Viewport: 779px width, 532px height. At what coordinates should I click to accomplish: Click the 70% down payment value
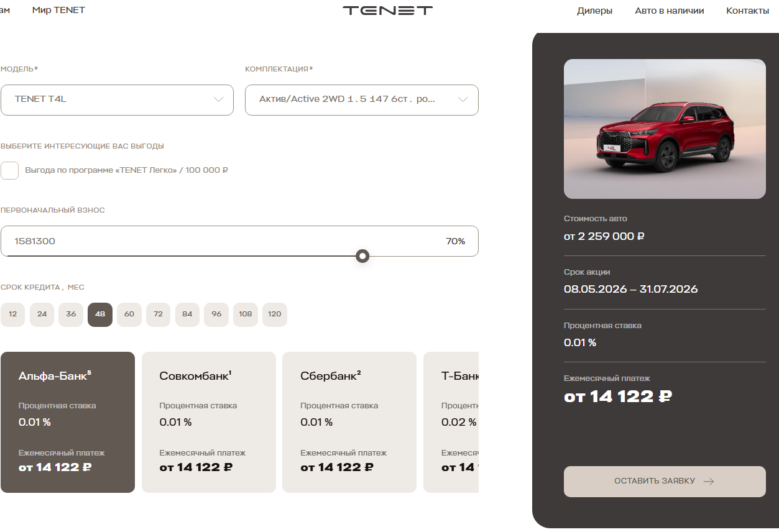tap(455, 241)
